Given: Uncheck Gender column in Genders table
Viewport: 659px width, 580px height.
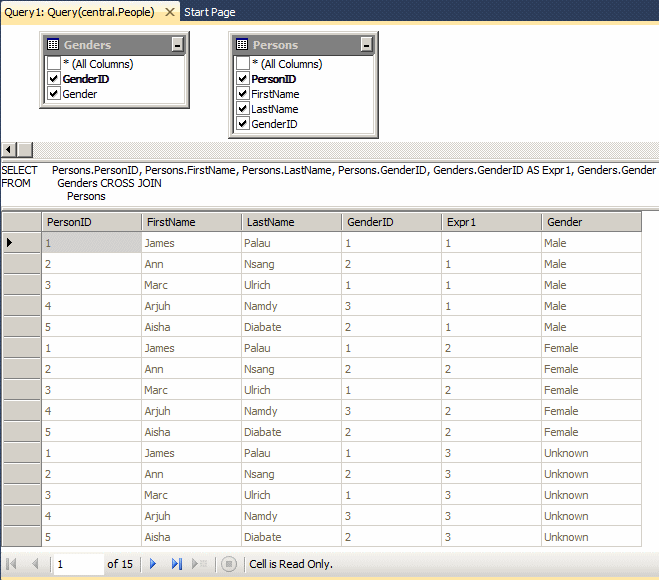Looking at the screenshot, I should (54, 94).
